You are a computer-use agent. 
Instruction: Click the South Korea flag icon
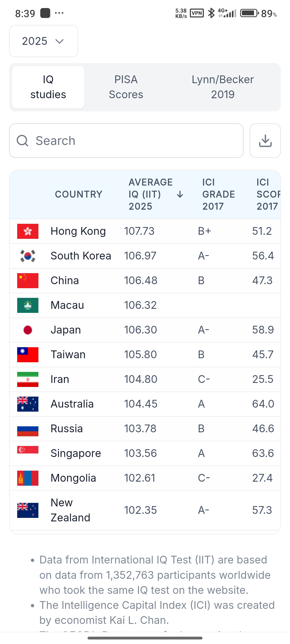coord(28,256)
